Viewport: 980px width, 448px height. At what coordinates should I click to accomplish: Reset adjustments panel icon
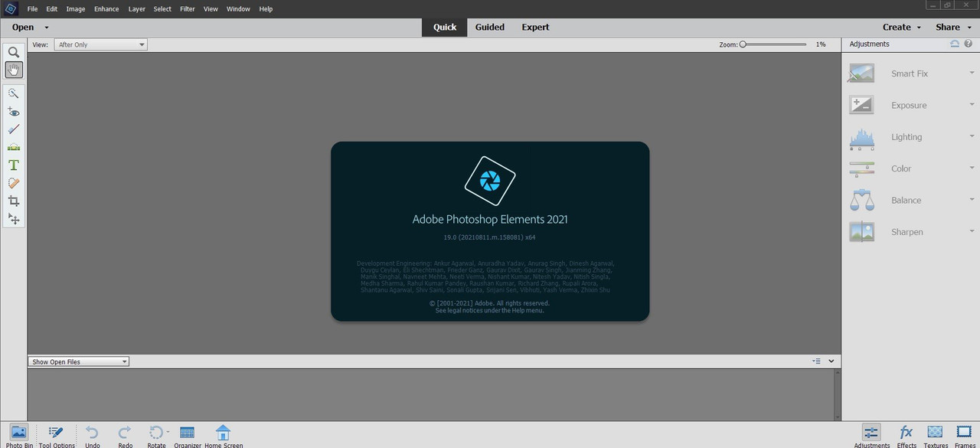coord(955,44)
